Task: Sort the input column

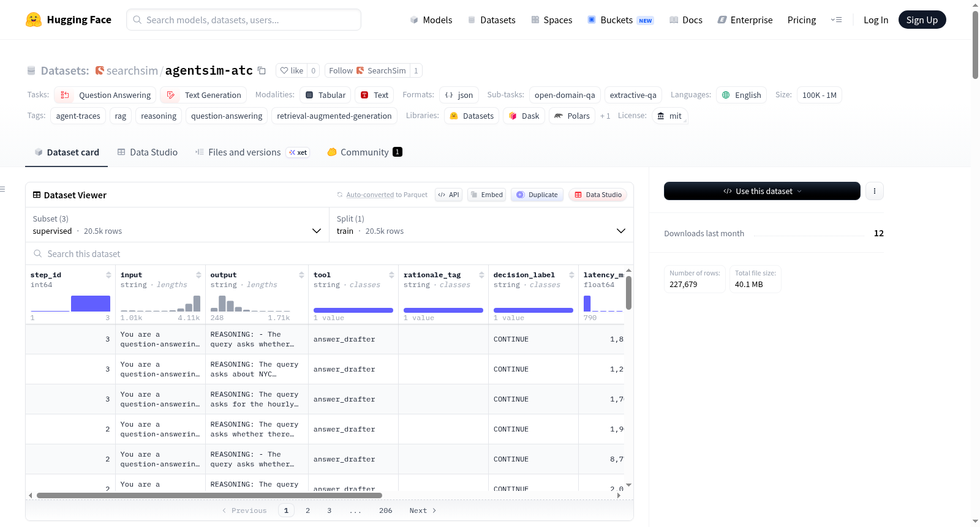Action: (198, 275)
